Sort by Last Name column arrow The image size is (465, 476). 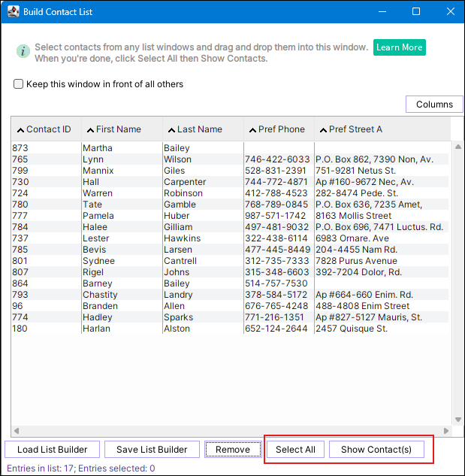pos(171,130)
